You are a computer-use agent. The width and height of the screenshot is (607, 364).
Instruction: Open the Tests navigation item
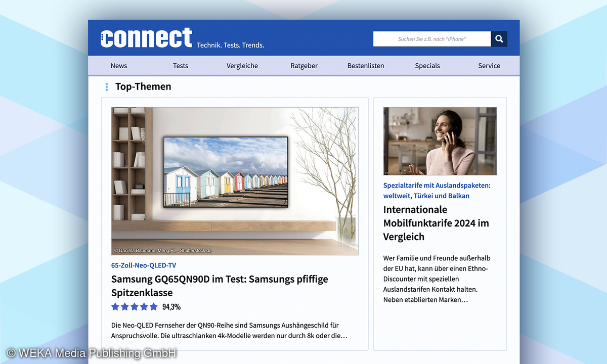(181, 66)
